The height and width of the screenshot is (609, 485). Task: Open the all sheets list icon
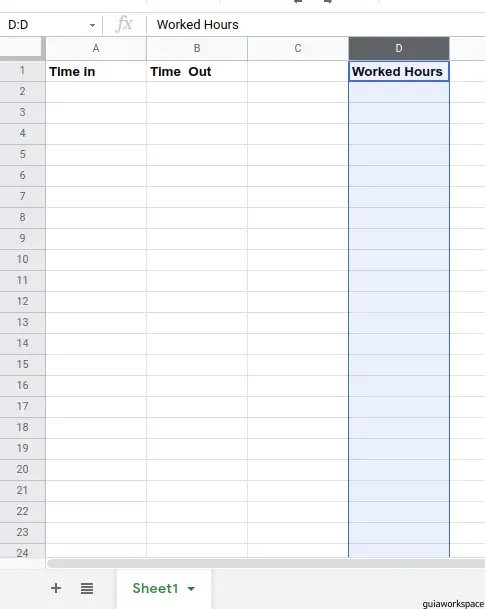pyautogui.click(x=87, y=588)
